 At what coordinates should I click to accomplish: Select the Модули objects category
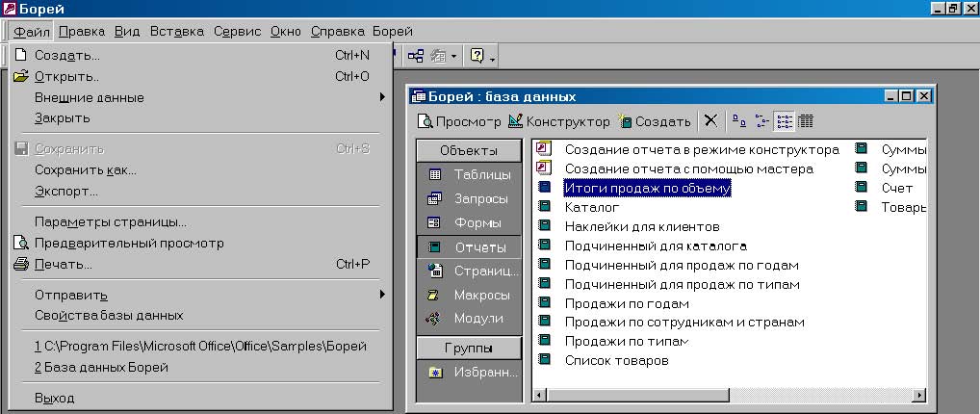(x=469, y=319)
